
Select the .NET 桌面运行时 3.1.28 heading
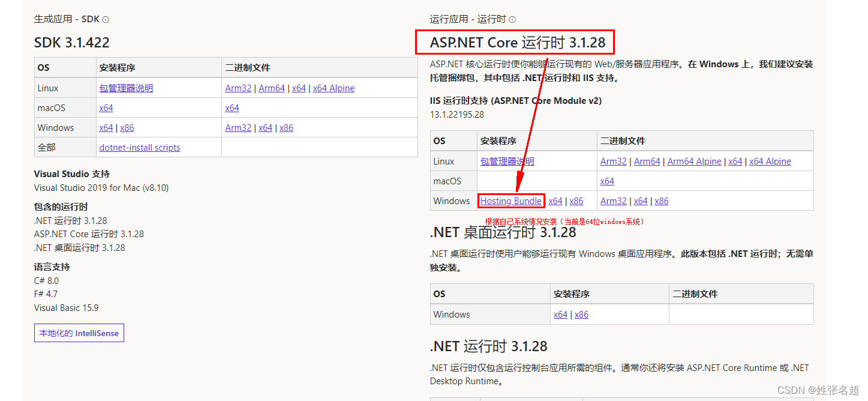coord(503,232)
